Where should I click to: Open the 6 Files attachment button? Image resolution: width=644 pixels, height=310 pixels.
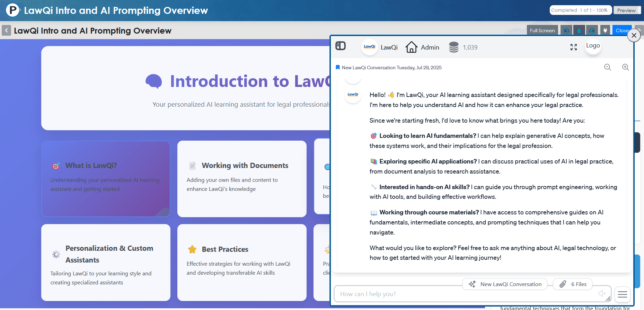pyautogui.click(x=573, y=284)
